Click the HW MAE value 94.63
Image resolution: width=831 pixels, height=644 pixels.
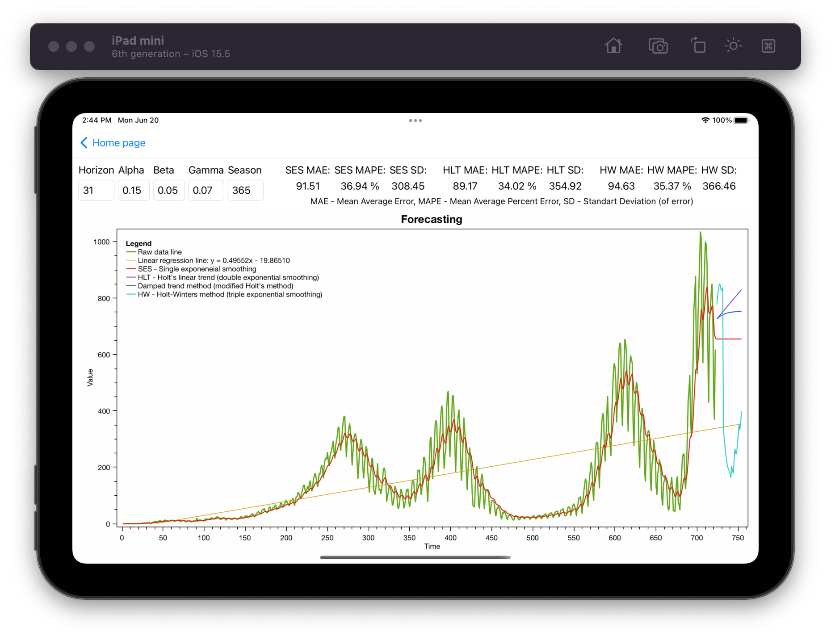621,186
